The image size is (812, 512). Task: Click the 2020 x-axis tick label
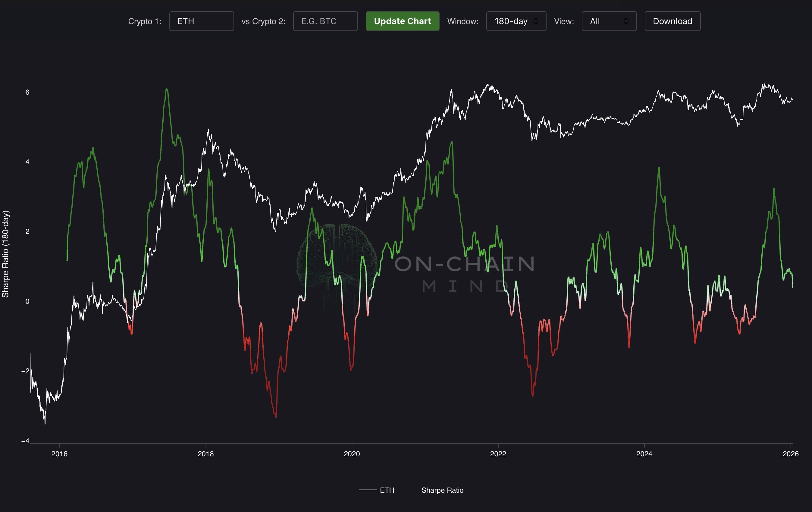point(352,454)
